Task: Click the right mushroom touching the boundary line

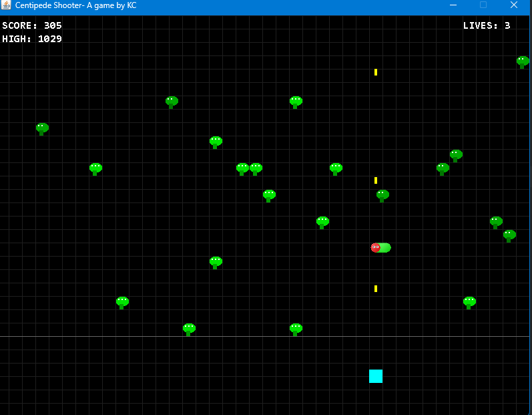Action: [296, 329]
